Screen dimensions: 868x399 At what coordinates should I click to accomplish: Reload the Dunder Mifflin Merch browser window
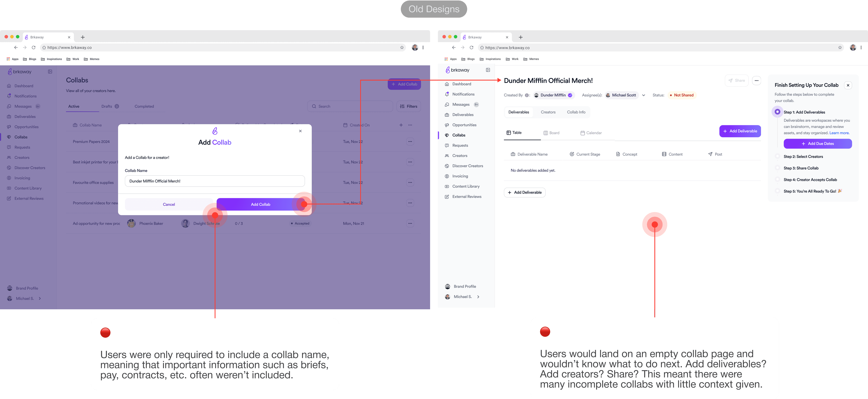[471, 47]
